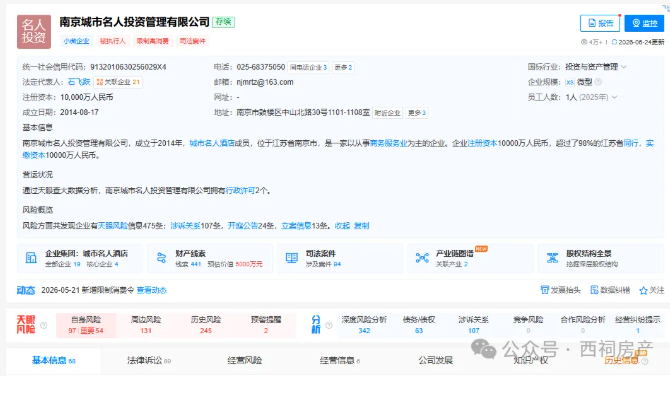
Task: Select 周边风险 131 risk tab
Action: [x=146, y=325]
